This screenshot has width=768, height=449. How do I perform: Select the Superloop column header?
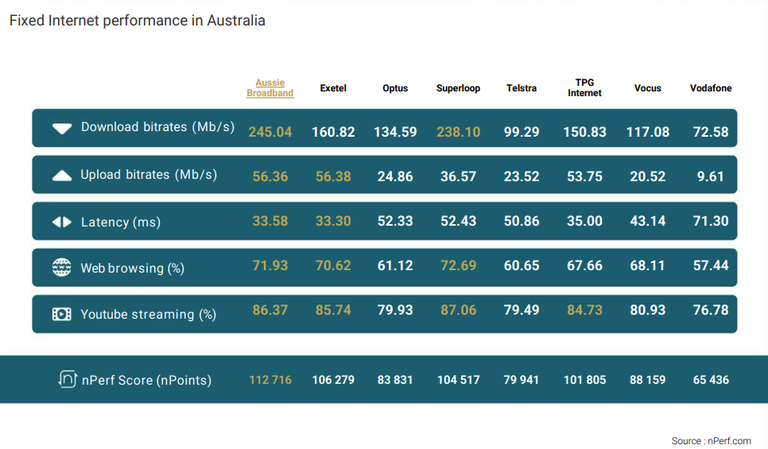pos(458,88)
